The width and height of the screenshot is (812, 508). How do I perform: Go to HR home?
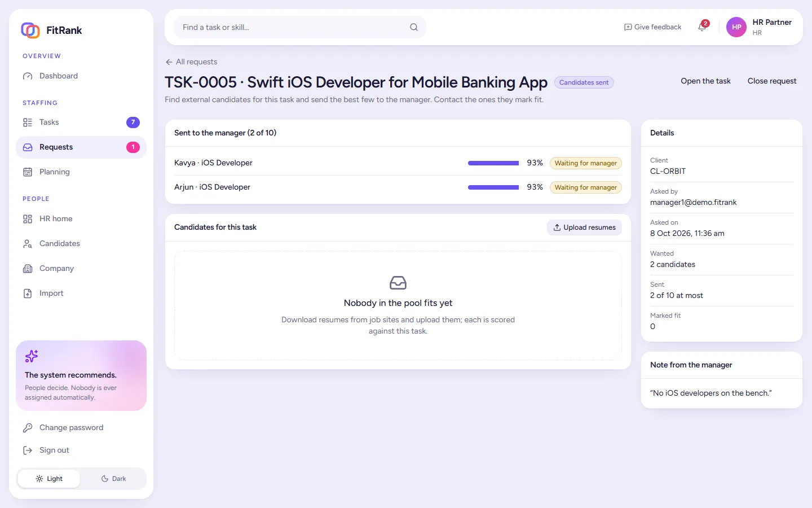point(81,219)
